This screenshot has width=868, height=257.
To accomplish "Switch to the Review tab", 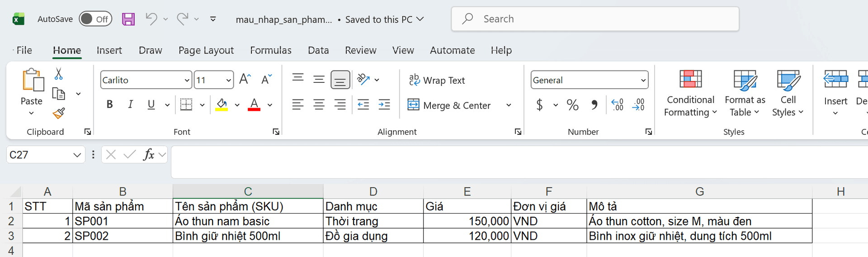I will click(360, 50).
